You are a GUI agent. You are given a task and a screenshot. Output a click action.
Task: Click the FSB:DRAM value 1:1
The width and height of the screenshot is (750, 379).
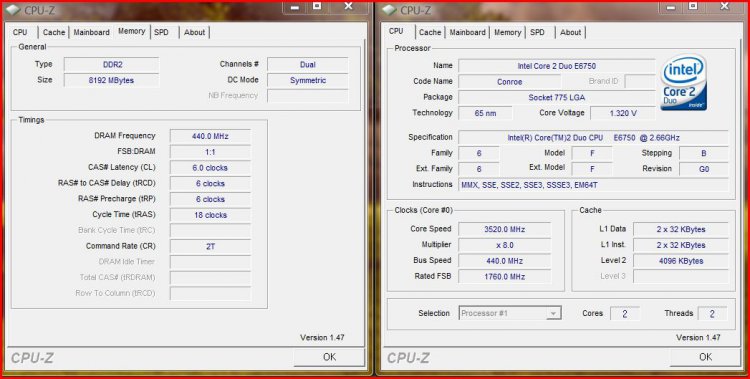pyautogui.click(x=210, y=152)
